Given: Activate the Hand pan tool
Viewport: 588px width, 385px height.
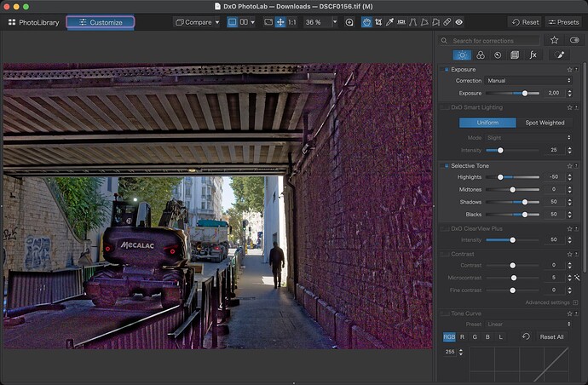Looking at the screenshot, I should (x=366, y=22).
